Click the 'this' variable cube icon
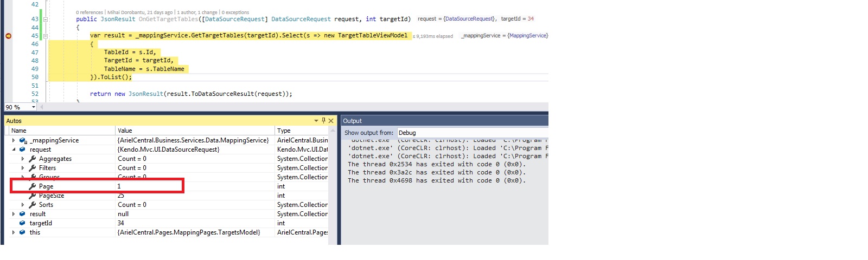 click(x=22, y=232)
